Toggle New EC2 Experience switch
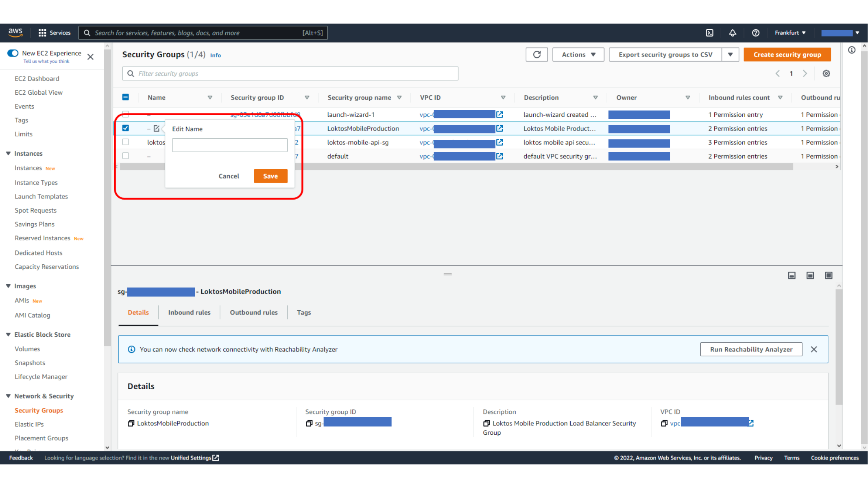This screenshot has width=868, height=488. [x=13, y=53]
